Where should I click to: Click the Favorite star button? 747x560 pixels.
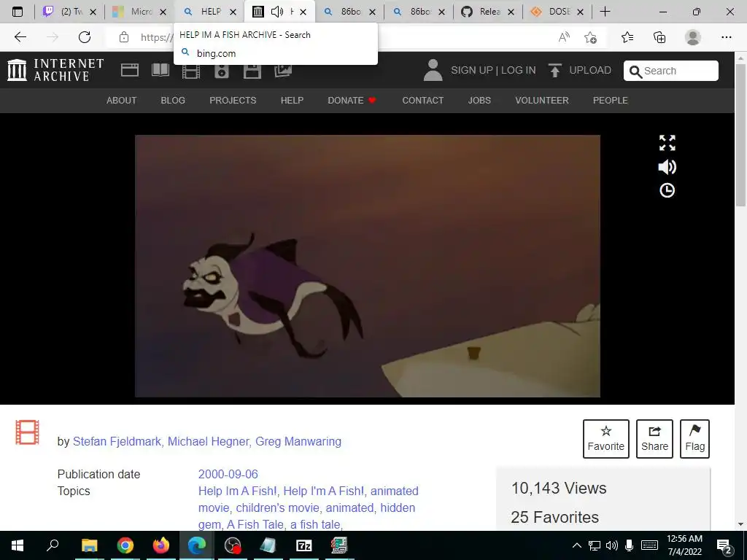click(x=606, y=438)
